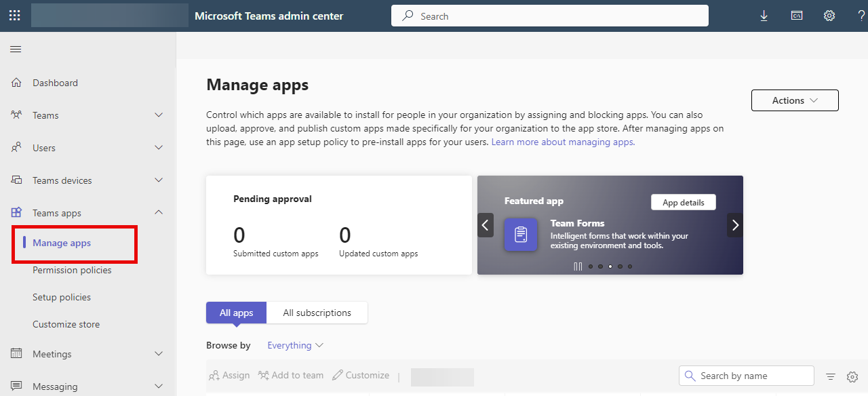Show previous featured app with left arrow
The width and height of the screenshot is (868, 396).
coord(486,225)
